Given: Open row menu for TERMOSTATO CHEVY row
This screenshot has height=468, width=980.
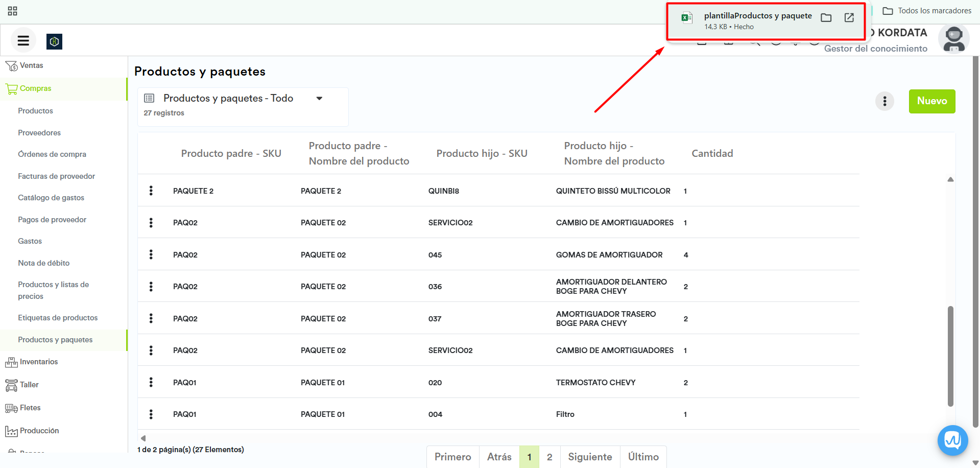Looking at the screenshot, I should [151, 382].
